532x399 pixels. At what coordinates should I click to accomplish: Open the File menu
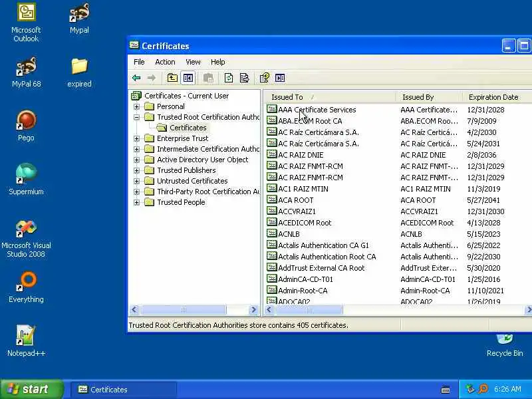pyautogui.click(x=139, y=62)
